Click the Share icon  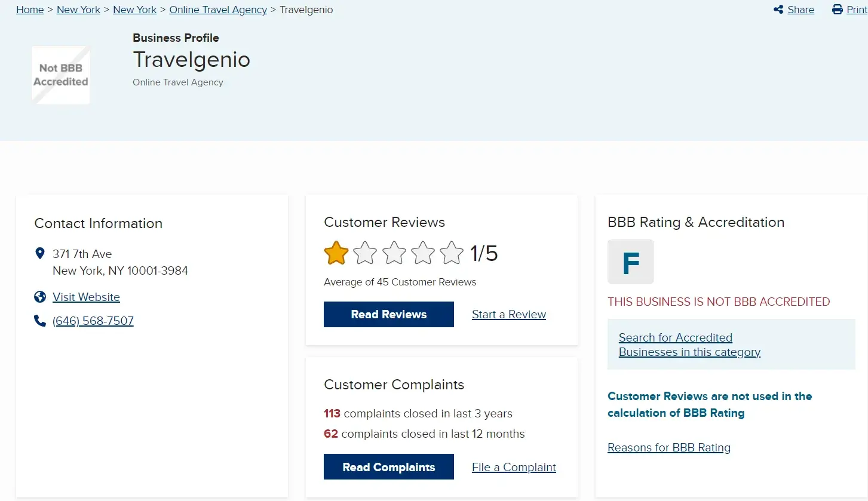(x=778, y=10)
